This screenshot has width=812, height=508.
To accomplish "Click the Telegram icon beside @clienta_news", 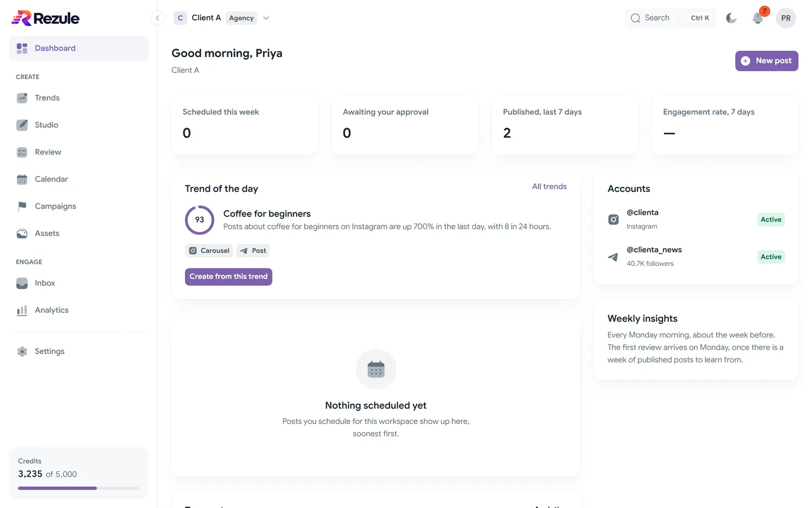I will 614,257.
